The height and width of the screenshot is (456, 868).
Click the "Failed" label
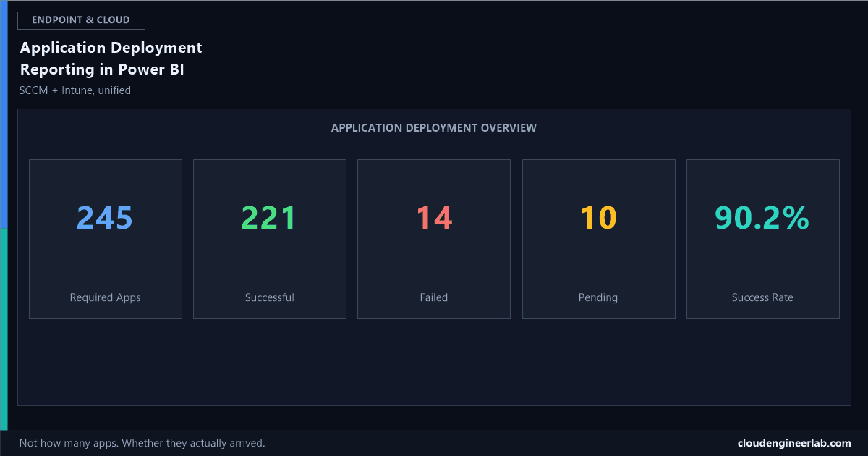coord(434,297)
